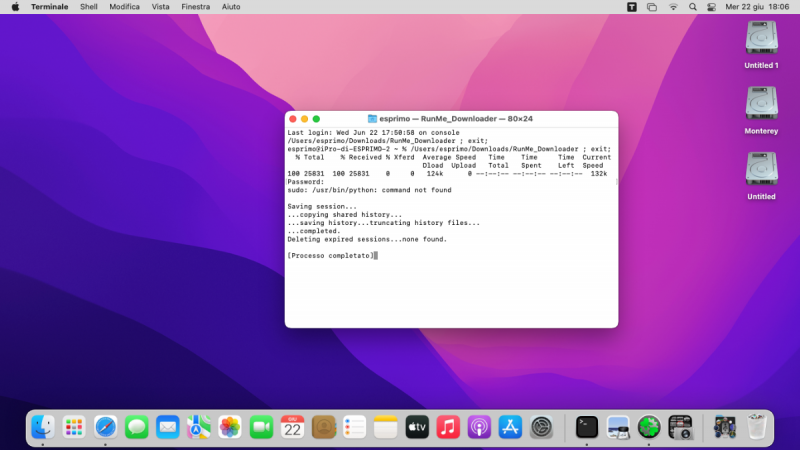The height and width of the screenshot is (450, 800).
Task: Open the Wi-Fi status menu
Action: (x=673, y=6)
